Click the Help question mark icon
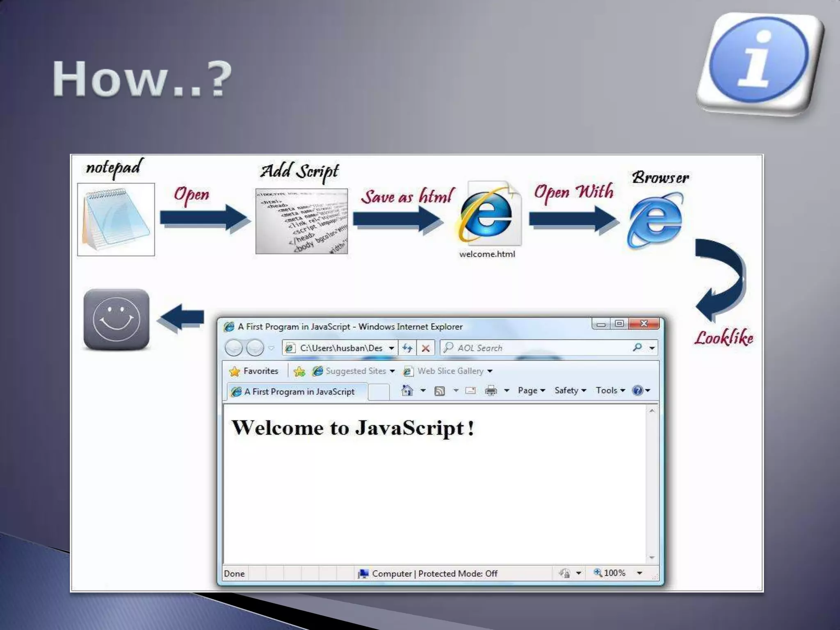This screenshot has width=840, height=630. pos(637,390)
